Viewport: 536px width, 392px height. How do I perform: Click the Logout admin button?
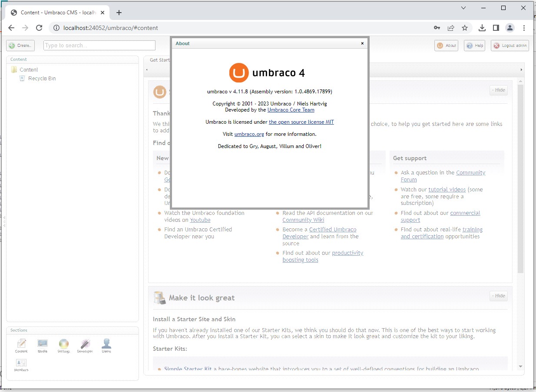point(510,46)
